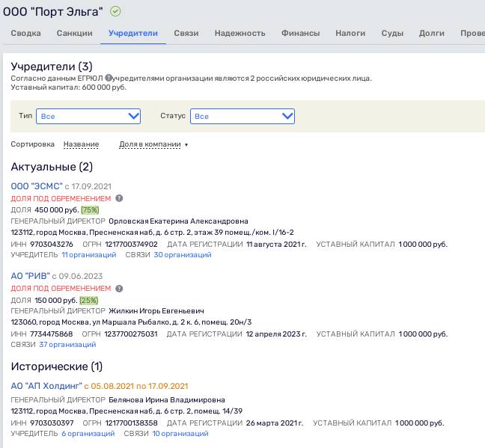Click director name Орловская Екатерина Александровна
This screenshot has height=448, width=485.
click(x=178, y=221)
